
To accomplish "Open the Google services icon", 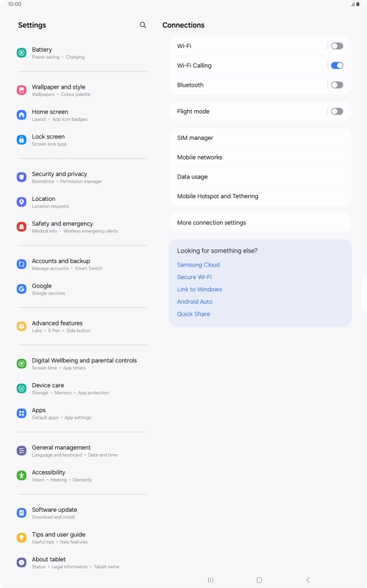I will pos(22,289).
